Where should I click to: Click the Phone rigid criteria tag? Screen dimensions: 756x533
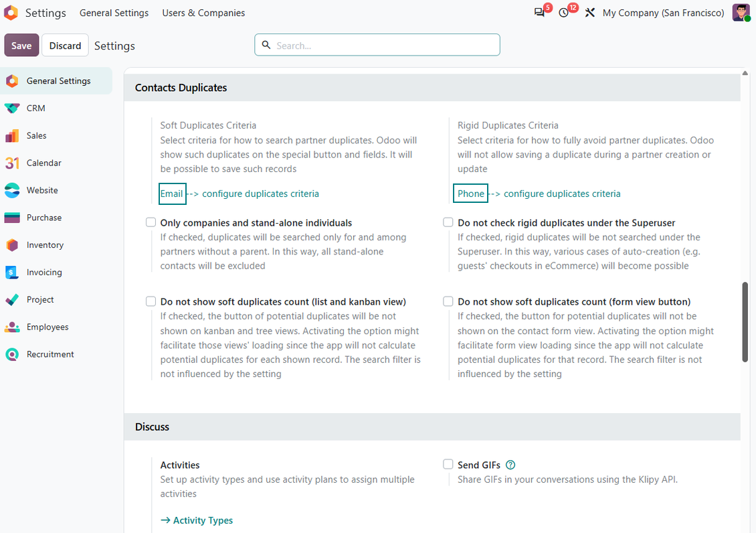click(470, 194)
